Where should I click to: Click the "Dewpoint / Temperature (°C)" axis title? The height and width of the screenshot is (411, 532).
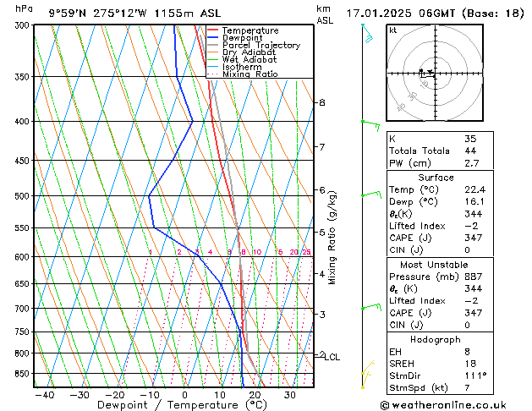tap(182, 405)
